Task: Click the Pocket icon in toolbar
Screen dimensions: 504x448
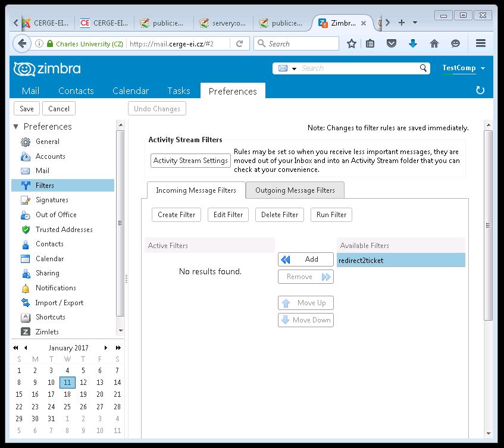Action: pos(391,43)
